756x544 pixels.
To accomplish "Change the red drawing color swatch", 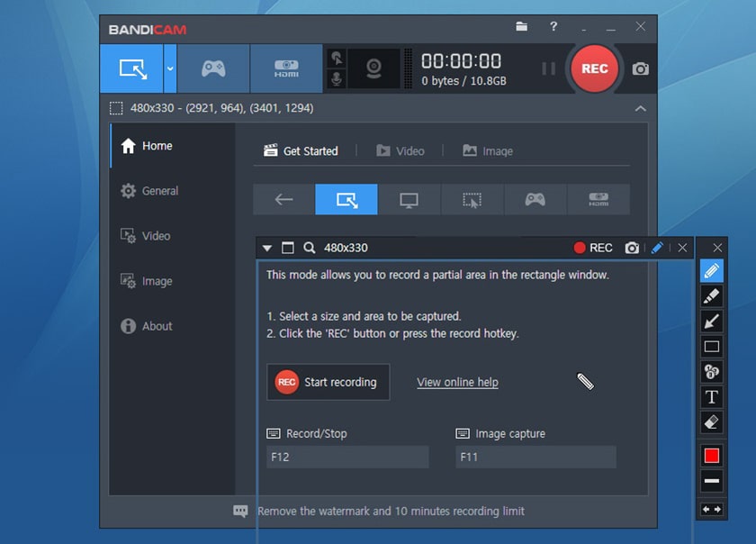I will [x=711, y=455].
